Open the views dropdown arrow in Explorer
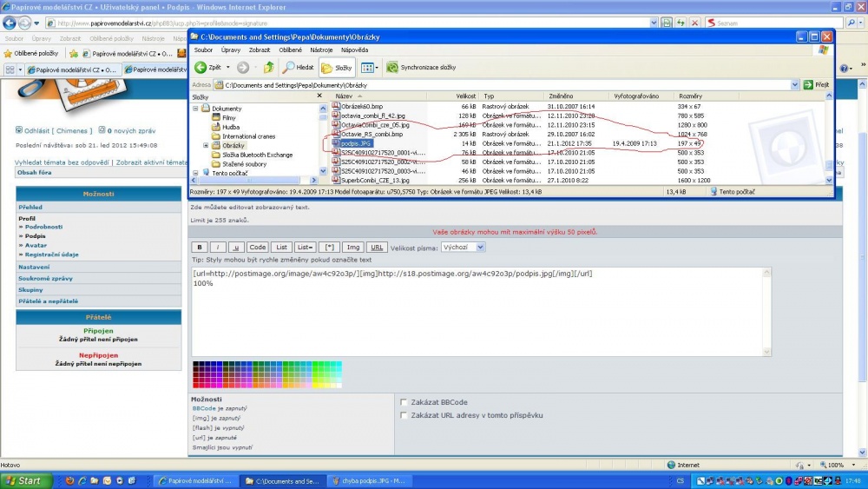This screenshot has width=868, height=489. (x=377, y=68)
